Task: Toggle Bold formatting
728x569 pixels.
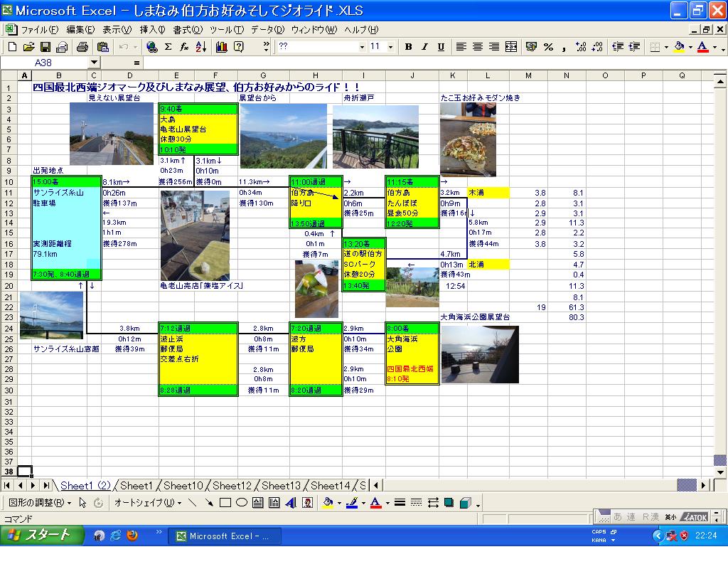Action: 408,47
